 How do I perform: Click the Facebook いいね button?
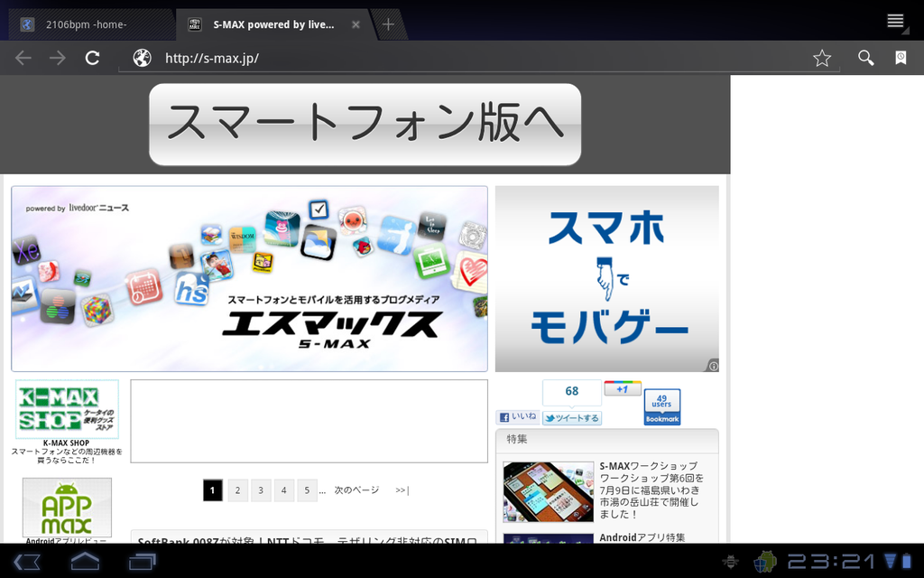click(x=518, y=417)
